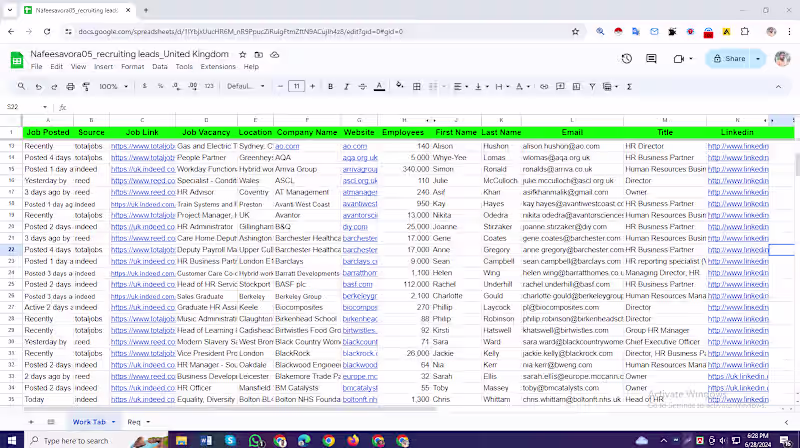Toggle Bold formatting
This screenshot has height=448, width=800.
[332, 87]
